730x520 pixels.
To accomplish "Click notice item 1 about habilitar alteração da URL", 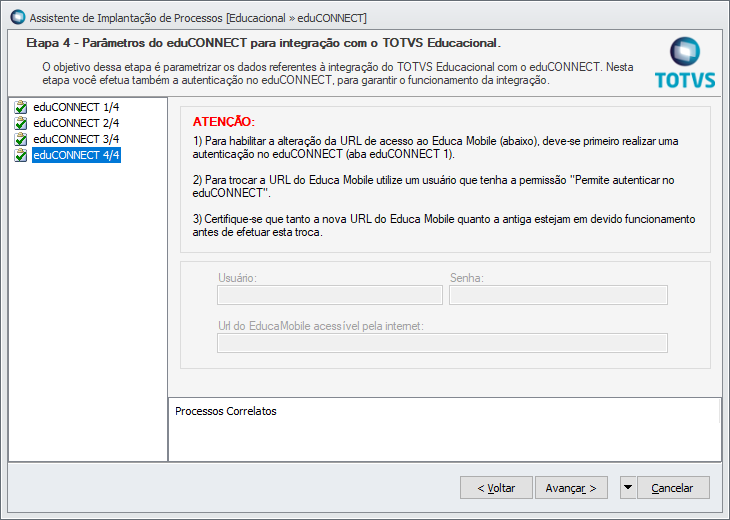I will (435, 148).
